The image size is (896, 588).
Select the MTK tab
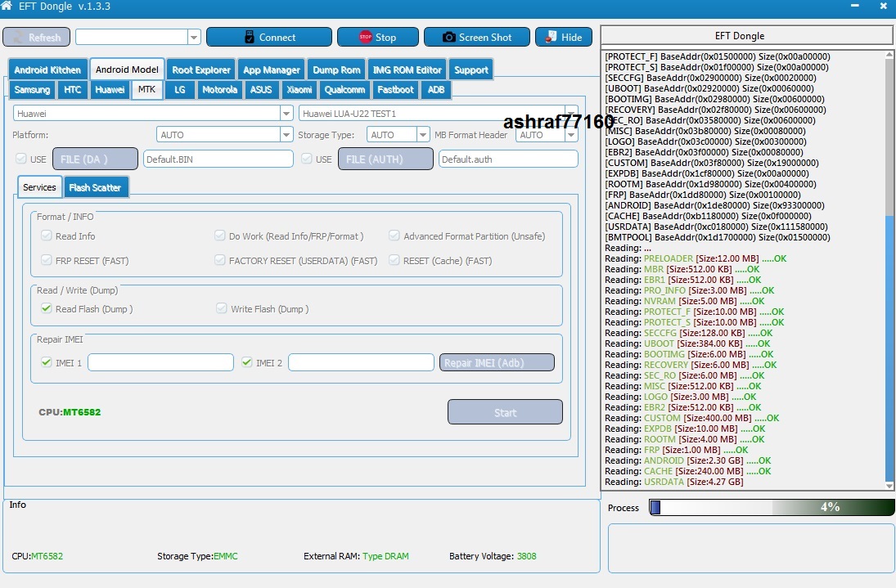tap(146, 90)
